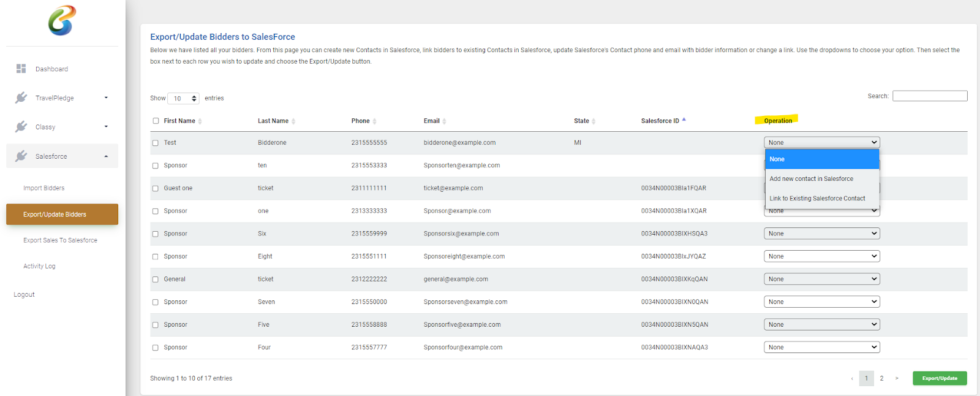Check the Sponsor Six row
This screenshot has width=980, height=396.
click(x=156, y=234)
